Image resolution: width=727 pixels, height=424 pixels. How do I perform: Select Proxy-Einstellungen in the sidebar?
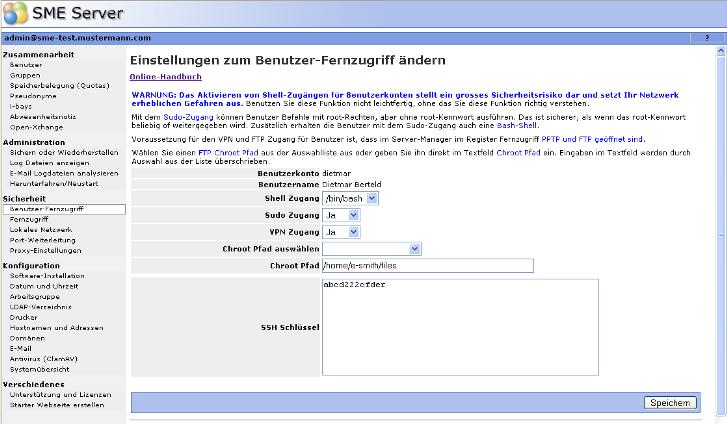45,250
